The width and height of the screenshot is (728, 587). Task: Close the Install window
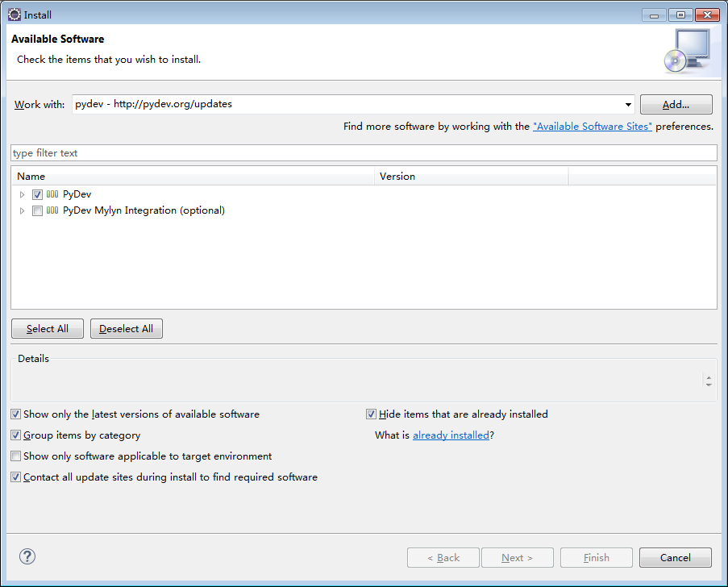[707, 15]
